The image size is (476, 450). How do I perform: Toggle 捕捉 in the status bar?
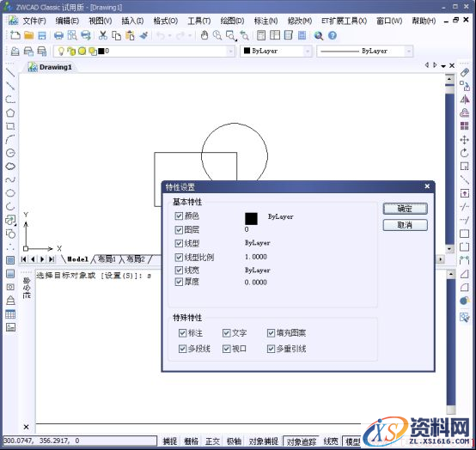point(170,441)
